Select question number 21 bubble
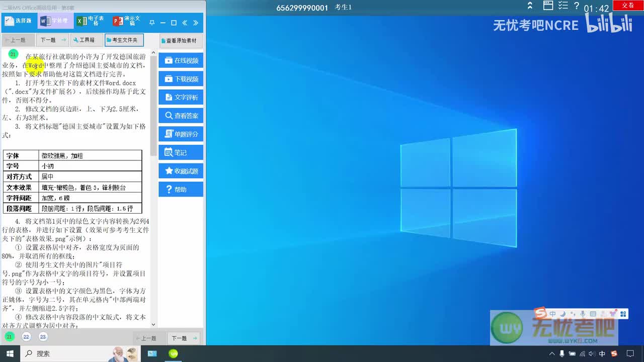Image resolution: width=644 pixels, height=362 pixels. (10, 337)
